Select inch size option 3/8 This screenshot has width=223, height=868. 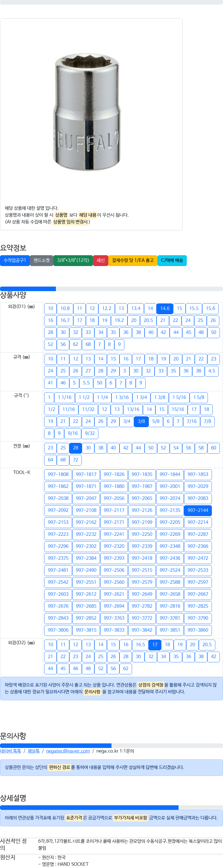tap(141, 421)
